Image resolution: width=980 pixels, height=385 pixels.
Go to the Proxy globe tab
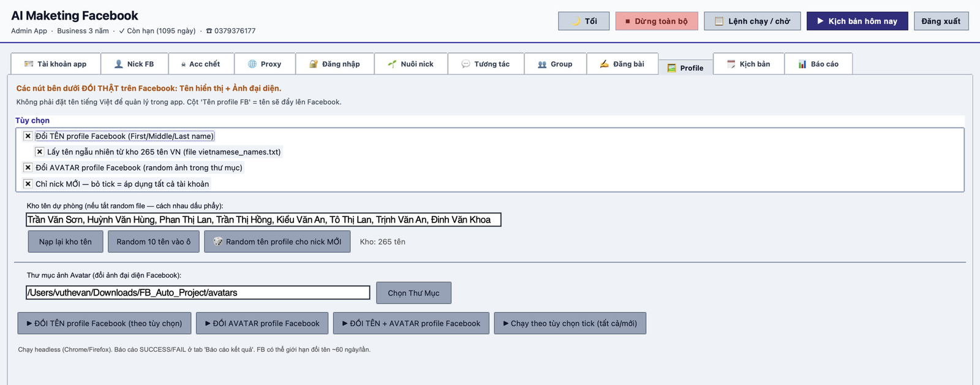click(x=264, y=64)
